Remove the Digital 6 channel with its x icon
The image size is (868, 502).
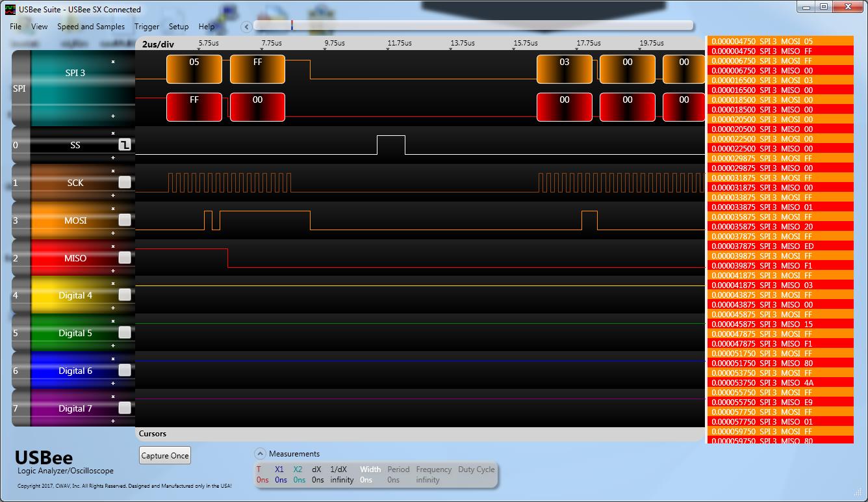[113, 359]
